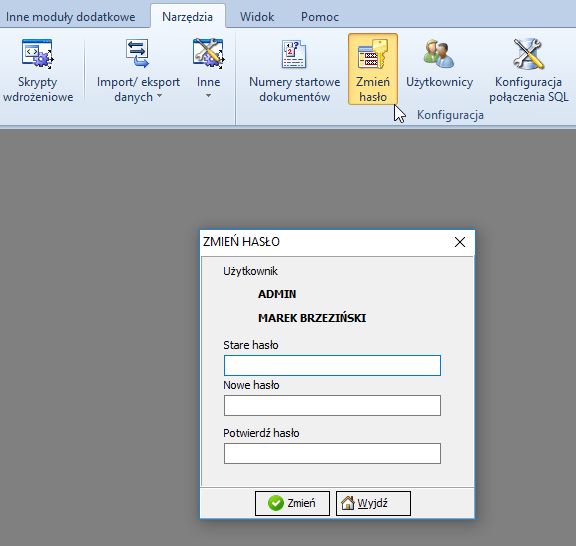Open the Pomoc tab
Viewport: 576px width, 546px height.
[320, 17]
